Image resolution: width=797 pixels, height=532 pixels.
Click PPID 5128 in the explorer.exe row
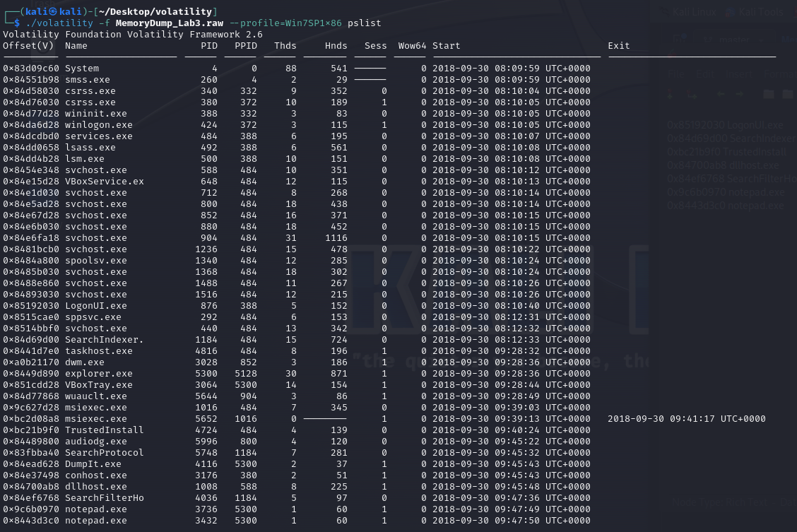pyautogui.click(x=245, y=374)
